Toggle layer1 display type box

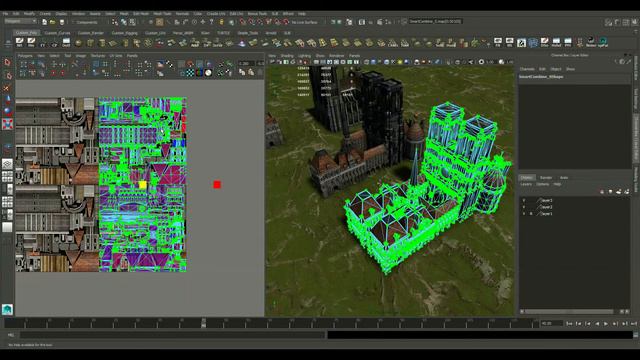pyautogui.click(x=531, y=213)
